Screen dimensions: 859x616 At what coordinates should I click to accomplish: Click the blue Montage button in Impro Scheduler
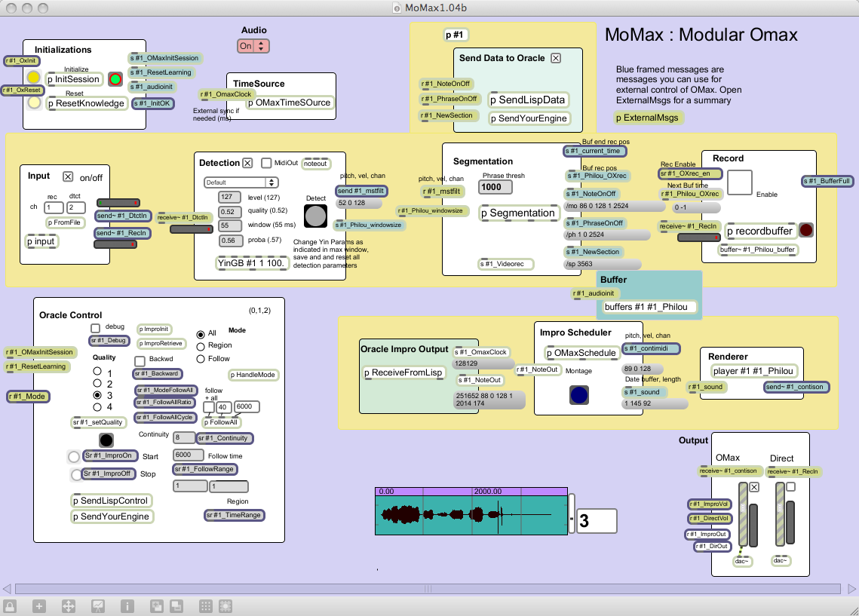(579, 395)
